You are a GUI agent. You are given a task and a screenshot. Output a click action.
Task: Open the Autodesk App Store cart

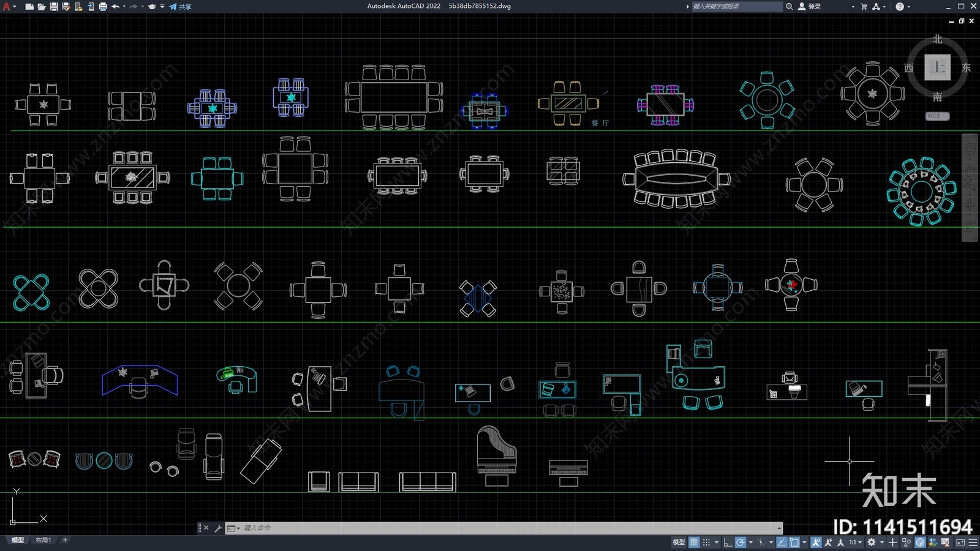pyautogui.click(x=864, y=7)
